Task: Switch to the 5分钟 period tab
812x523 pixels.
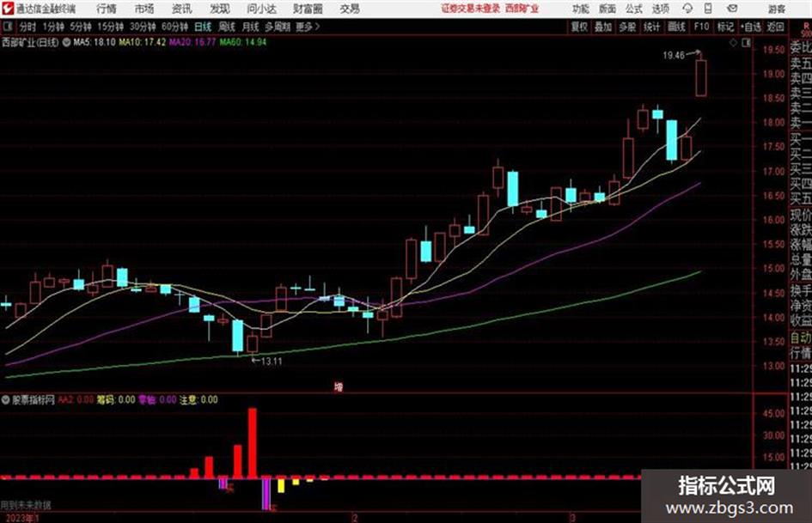Action: click(80, 27)
